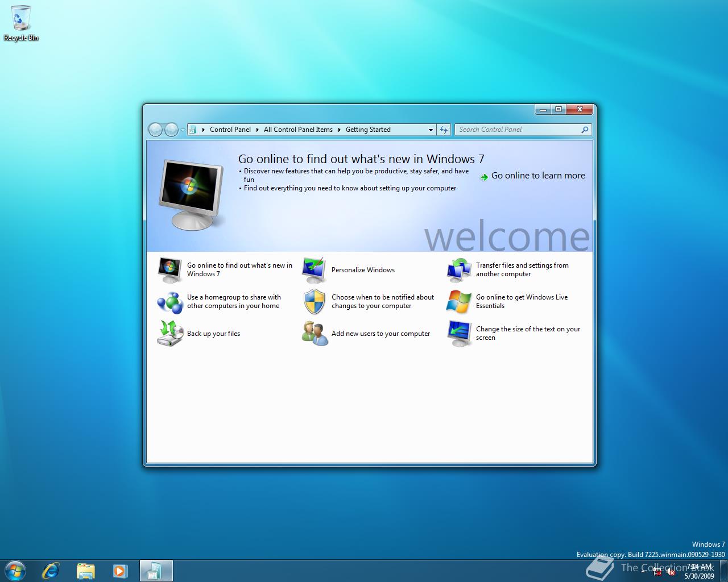Viewport: 728px width, 582px height.
Task: Launch Windows Media Player from taskbar
Action: [x=120, y=571]
